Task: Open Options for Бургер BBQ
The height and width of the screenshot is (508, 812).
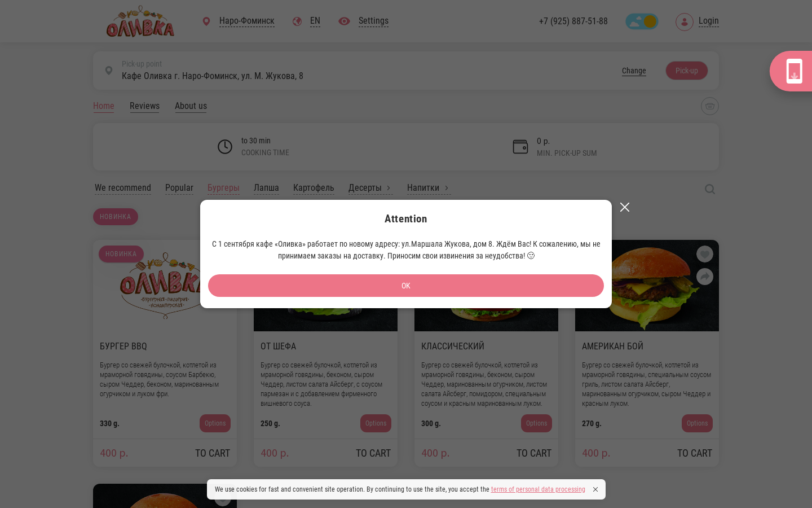Action: point(215,423)
